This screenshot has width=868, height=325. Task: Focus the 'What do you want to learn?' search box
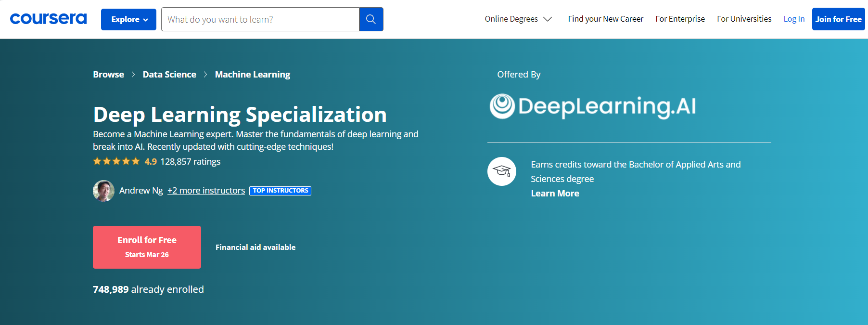260,19
